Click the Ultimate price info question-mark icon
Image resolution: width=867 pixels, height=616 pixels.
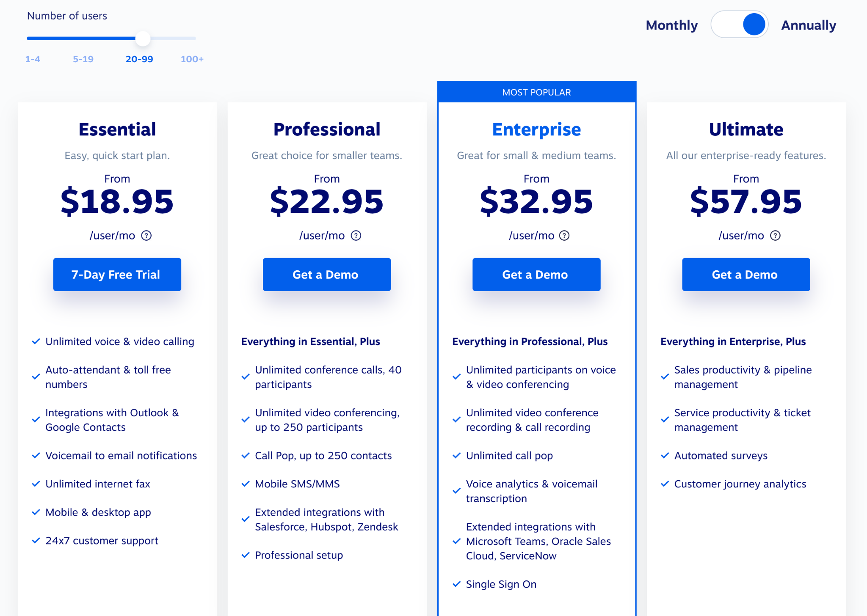[775, 236]
